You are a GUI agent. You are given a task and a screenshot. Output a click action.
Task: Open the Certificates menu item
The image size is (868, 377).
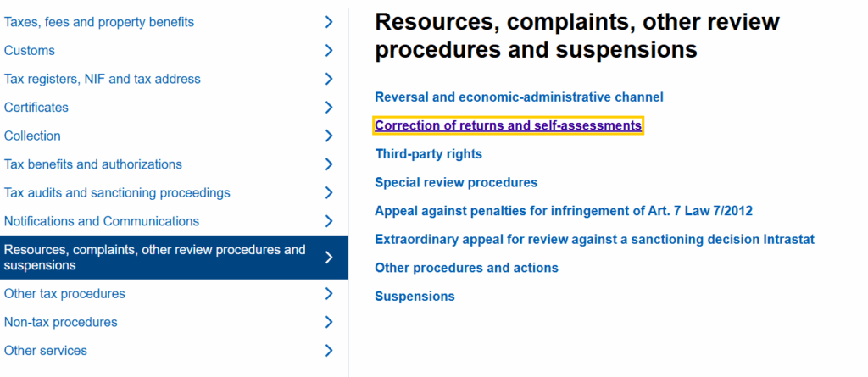pyautogui.click(x=36, y=108)
